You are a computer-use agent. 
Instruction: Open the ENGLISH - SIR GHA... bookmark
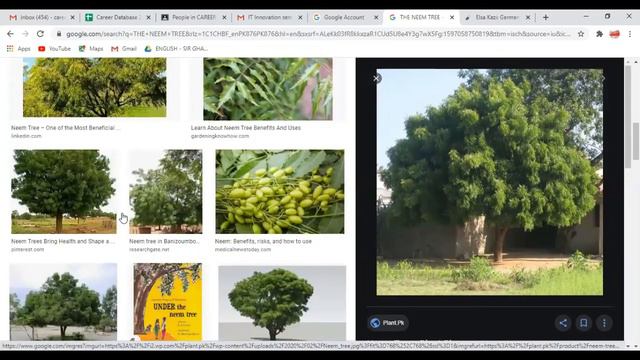coord(176,49)
